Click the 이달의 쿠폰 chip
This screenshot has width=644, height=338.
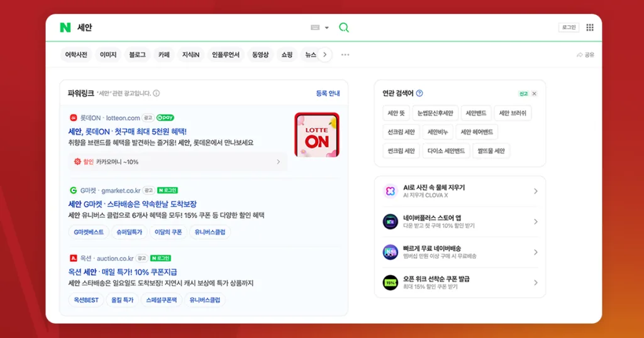click(x=168, y=232)
